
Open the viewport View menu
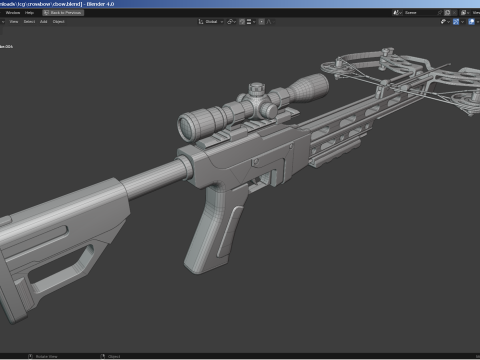click(x=14, y=22)
